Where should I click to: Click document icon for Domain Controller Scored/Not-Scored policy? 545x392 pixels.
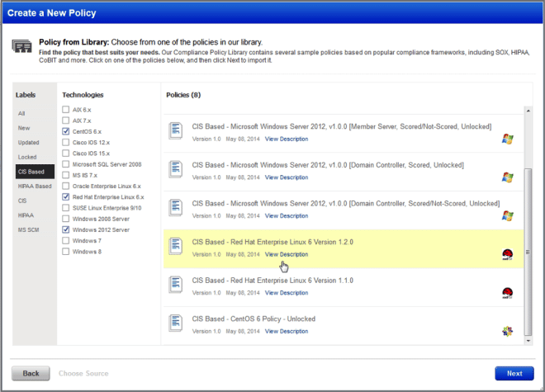click(x=176, y=207)
